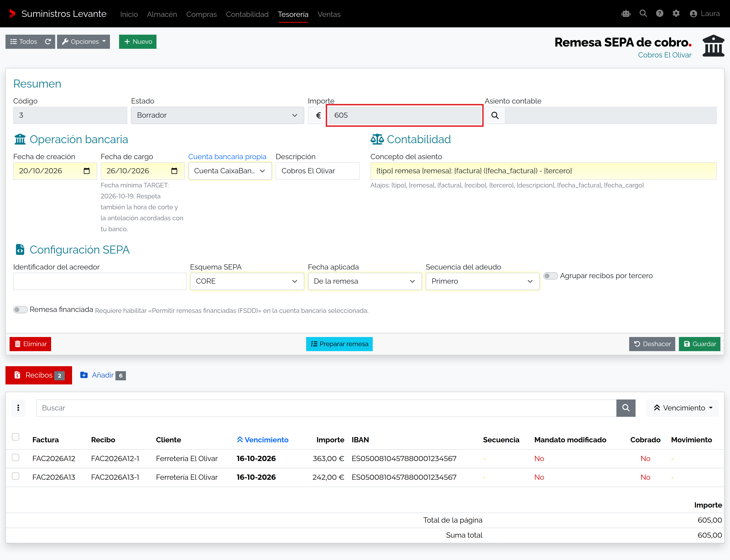
Task: Click the 242,00 € importe cell
Action: click(x=328, y=477)
